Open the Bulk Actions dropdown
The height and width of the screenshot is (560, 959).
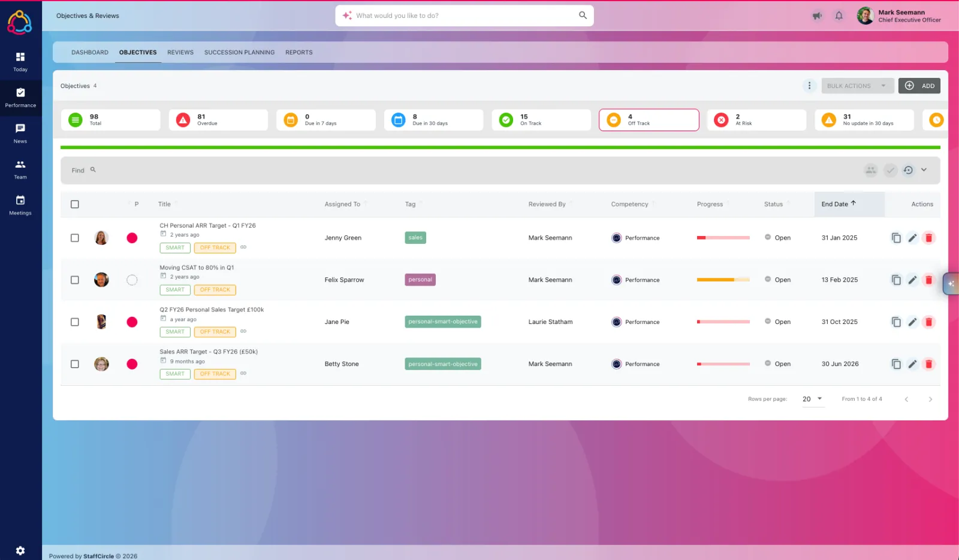point(858,86)
